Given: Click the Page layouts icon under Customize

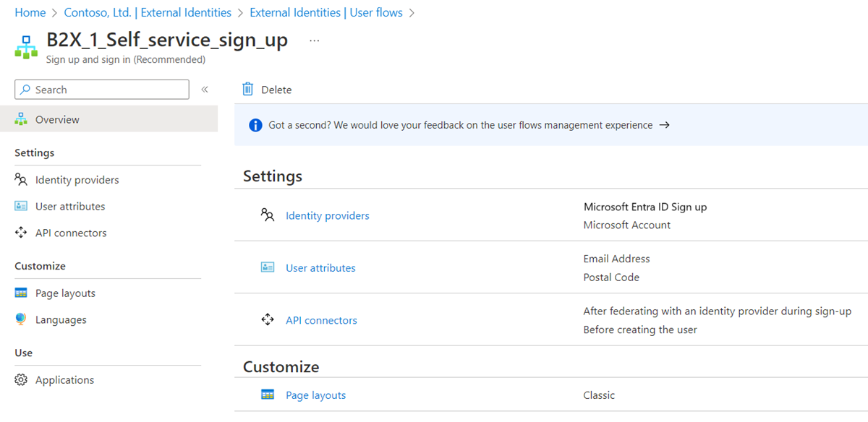Looking at the screenshot, I should pyautogui.click(x=22, y=293).
